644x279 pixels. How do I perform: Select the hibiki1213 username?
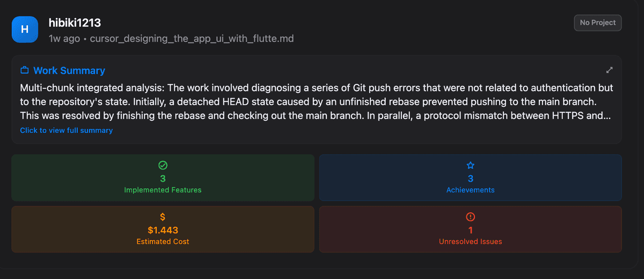point(75,23)
